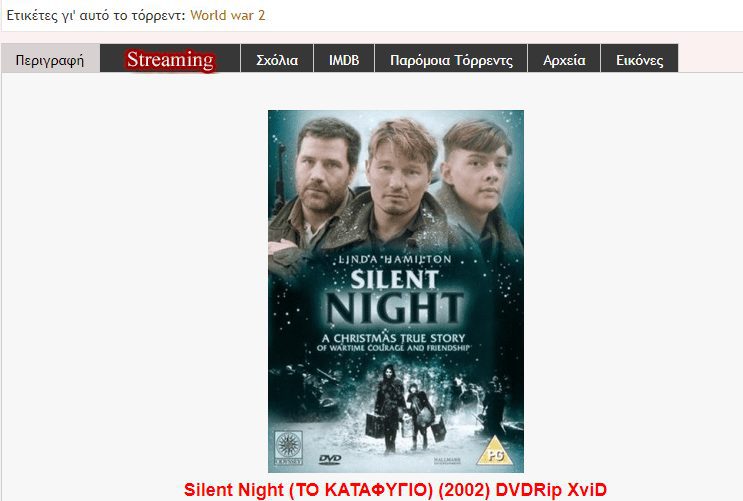
Task: Click the Christmas True Story tagline
Action: (393, 342)
